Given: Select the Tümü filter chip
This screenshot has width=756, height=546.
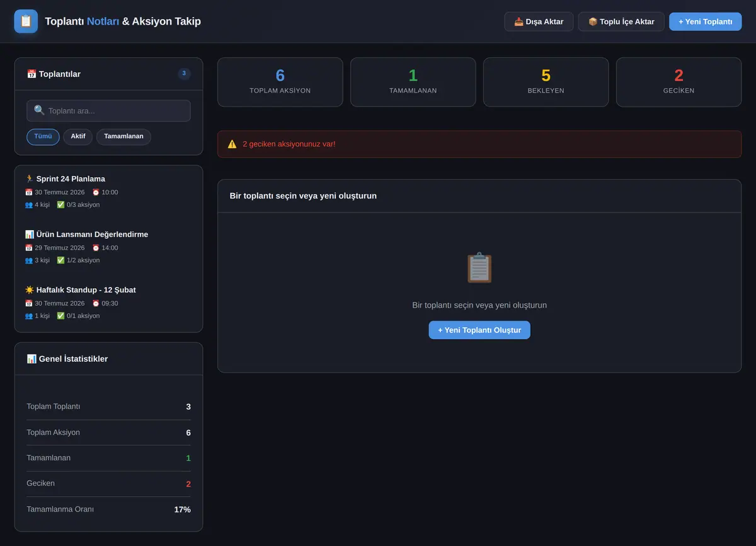Looking at the screenshot, I should coord(43,137).
